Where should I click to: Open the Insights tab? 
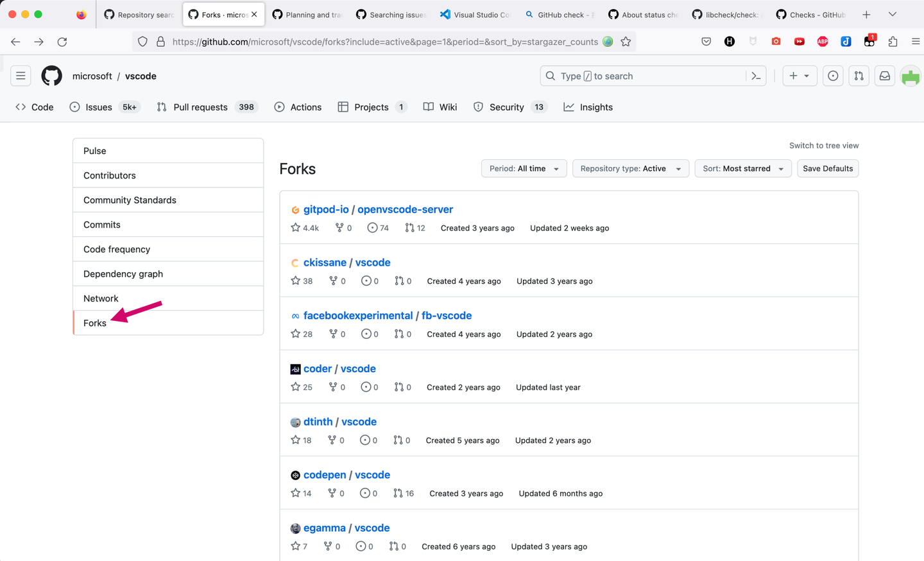pos(588,107)
